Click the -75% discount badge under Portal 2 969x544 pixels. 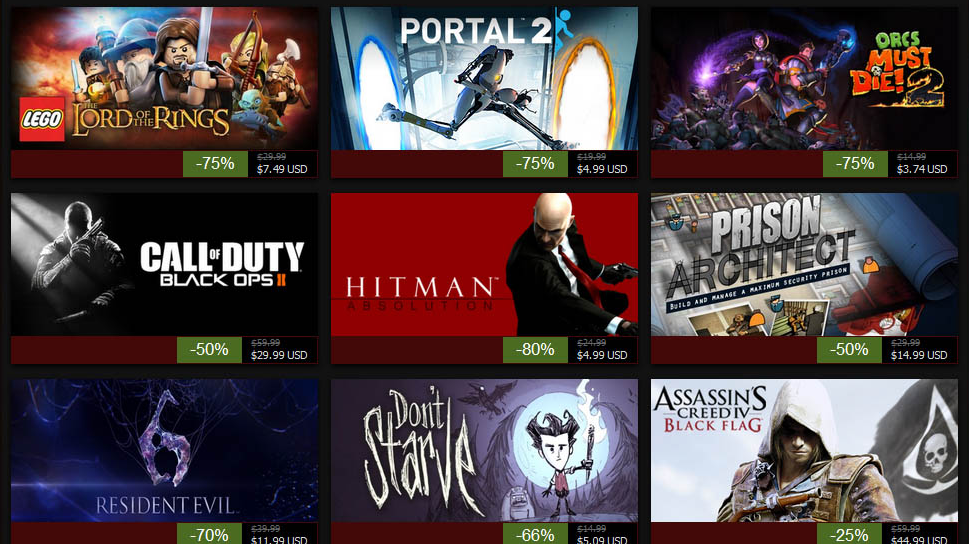coord(535,164)
